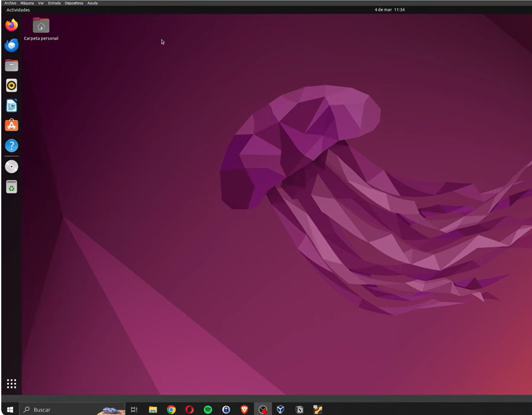Image resolution: width=532 pixels, height=415 pixels.
Task: Expand the Dispositivos menu
Action: [74, 3]
